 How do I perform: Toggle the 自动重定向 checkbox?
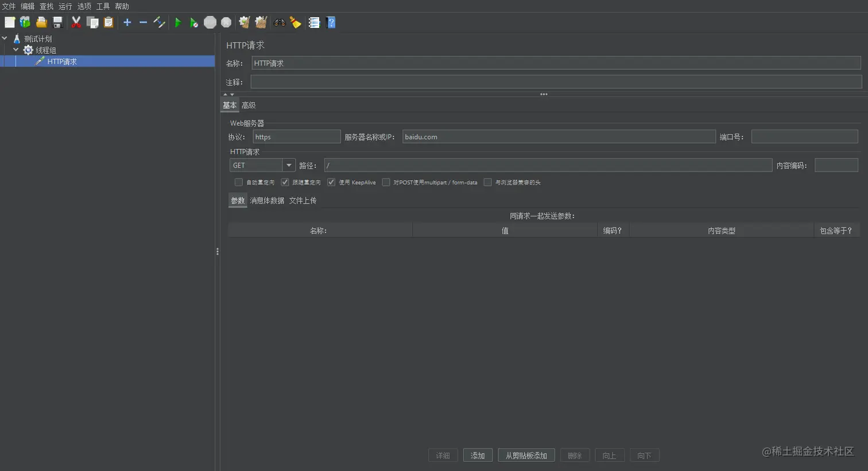click(x=239, y=182)
